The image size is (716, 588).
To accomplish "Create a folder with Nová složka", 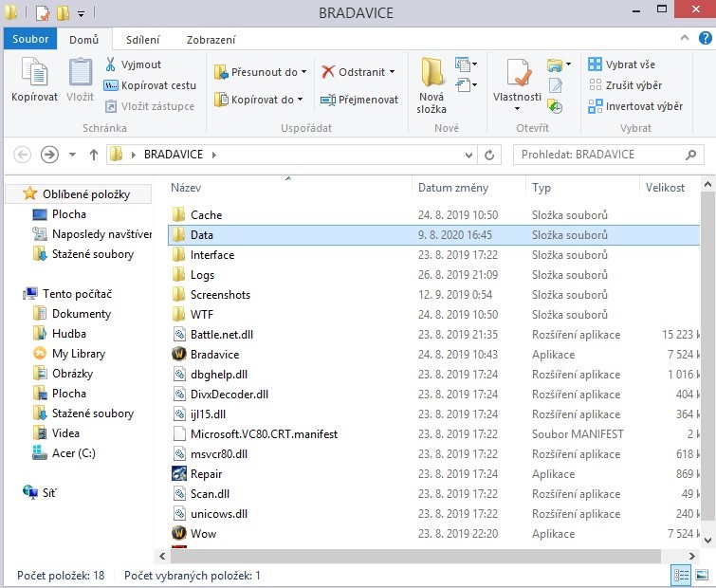I will click(431, 85).
